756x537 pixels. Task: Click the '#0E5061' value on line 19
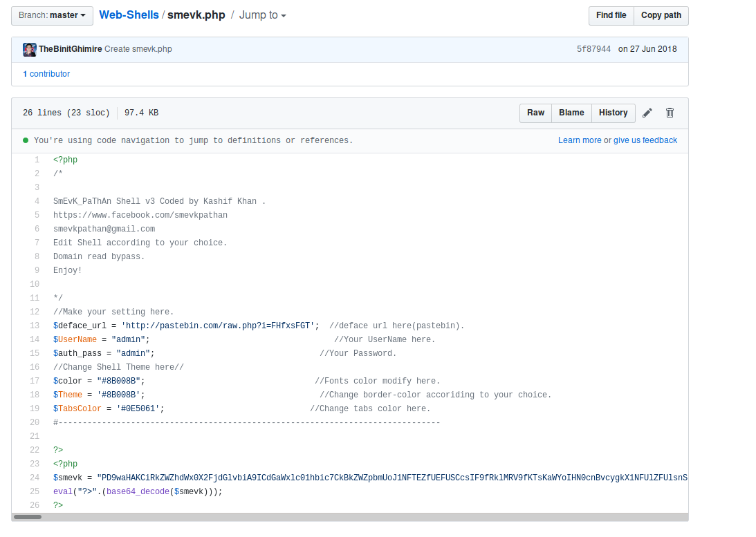(138, 409)
